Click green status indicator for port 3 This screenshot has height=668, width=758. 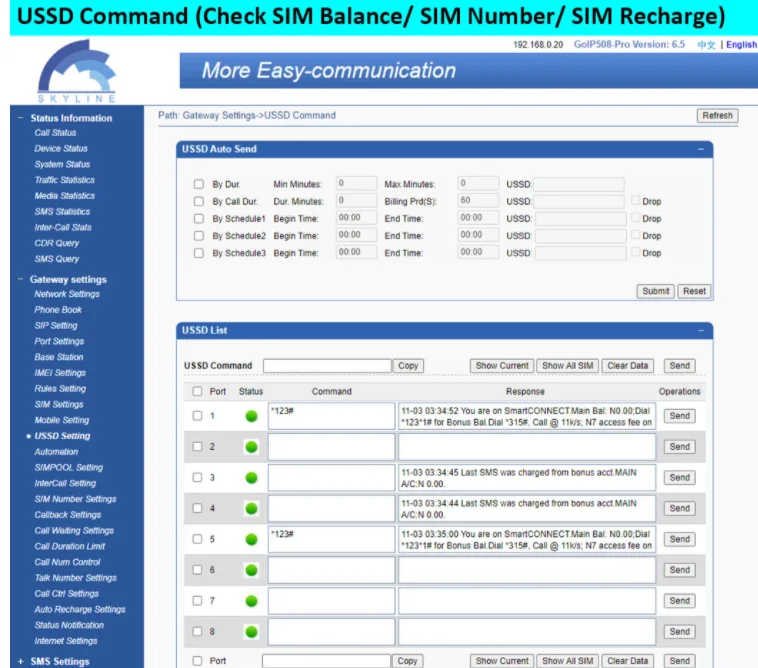click(251, 478)
